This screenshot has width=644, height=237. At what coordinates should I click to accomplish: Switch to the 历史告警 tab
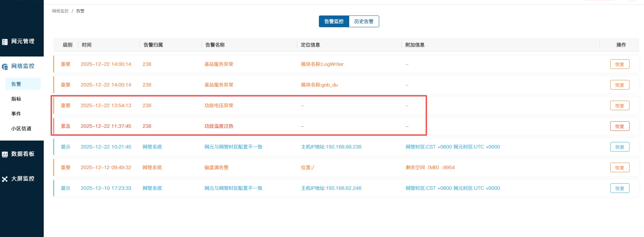(364, 21)
